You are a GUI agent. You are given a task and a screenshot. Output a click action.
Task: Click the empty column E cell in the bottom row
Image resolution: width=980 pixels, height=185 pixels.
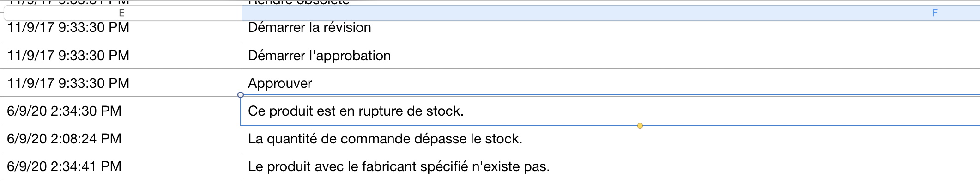(x=121, y=183)
